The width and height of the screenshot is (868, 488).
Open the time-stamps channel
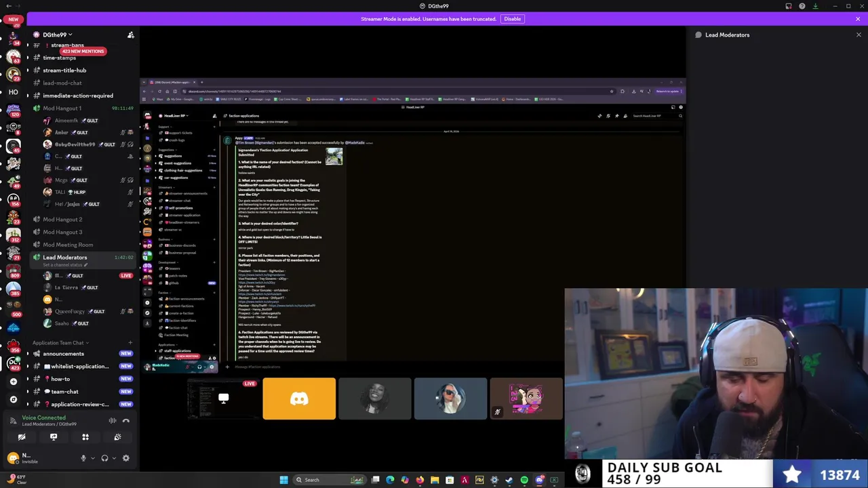coord(60,58)
